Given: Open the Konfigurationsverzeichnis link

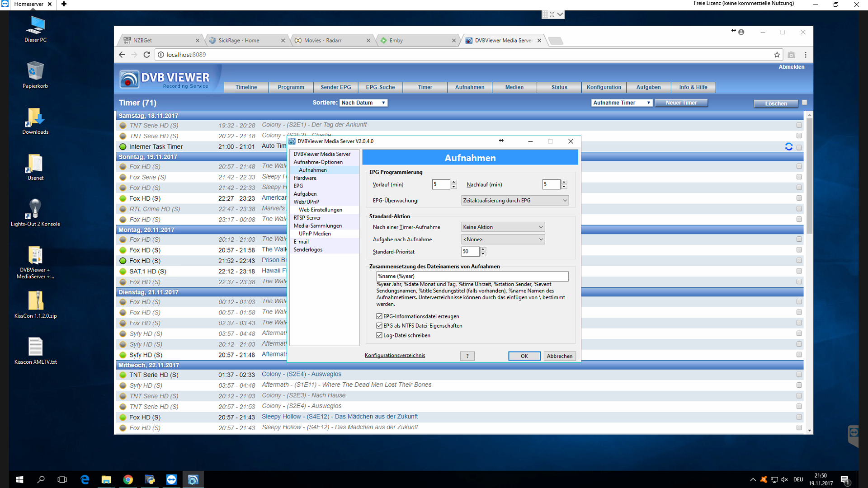Looking at the screenshot, I should [395, 356].
